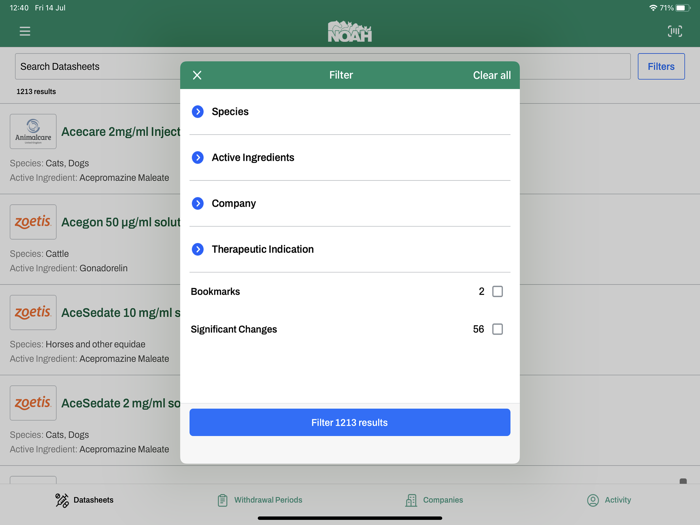Select the Therapeutic Indication label
The height and width of the screenshot is (525, 700).
[262, 249]
